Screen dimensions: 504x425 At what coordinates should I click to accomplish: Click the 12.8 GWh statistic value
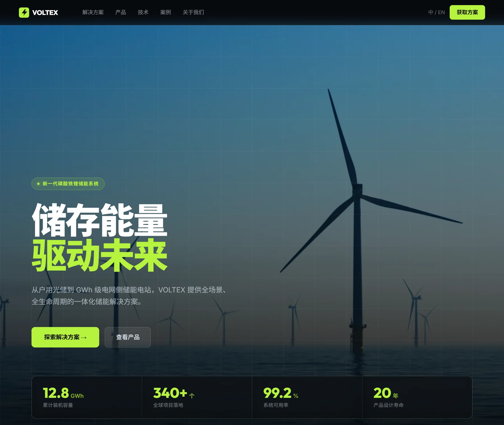[x=63, y=393]
